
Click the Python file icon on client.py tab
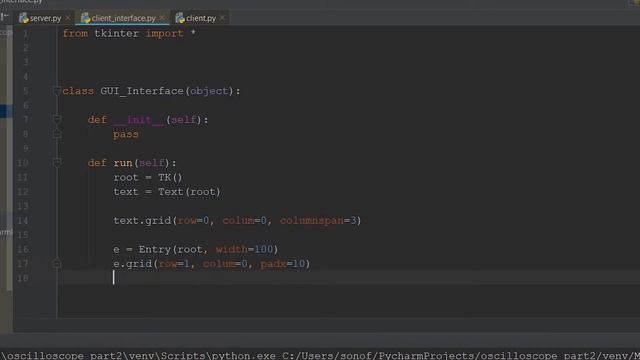pyautogui.click(x=180, y=18)
